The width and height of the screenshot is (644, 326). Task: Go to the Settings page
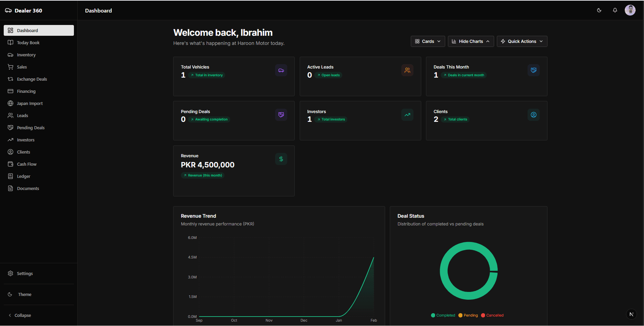25,273
